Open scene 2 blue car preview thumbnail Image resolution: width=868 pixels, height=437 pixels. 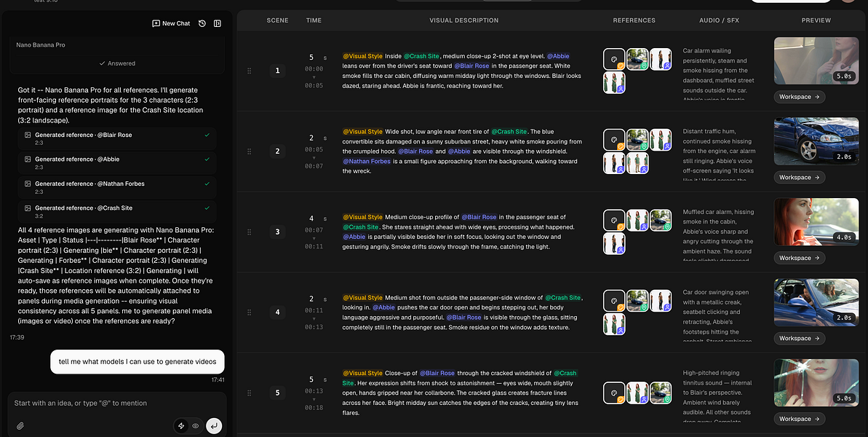tap(816, 141)
